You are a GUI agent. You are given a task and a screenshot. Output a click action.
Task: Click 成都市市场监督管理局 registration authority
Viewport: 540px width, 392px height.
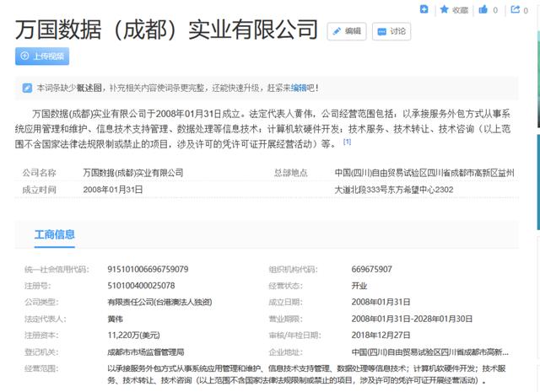click(x=146, y=352)
